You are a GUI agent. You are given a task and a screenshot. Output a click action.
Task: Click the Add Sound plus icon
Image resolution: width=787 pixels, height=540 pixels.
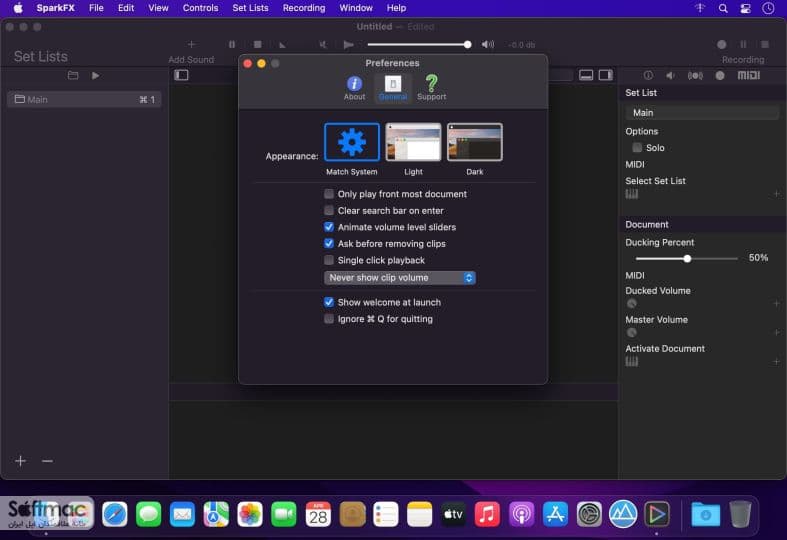191,45
